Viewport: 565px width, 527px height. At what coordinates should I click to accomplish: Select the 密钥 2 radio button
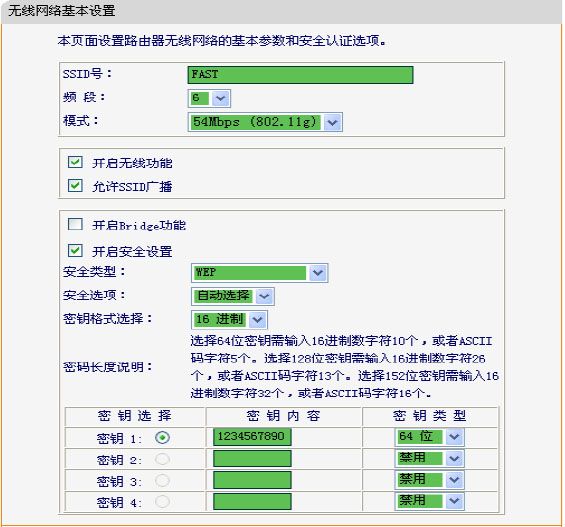(163, 459)
